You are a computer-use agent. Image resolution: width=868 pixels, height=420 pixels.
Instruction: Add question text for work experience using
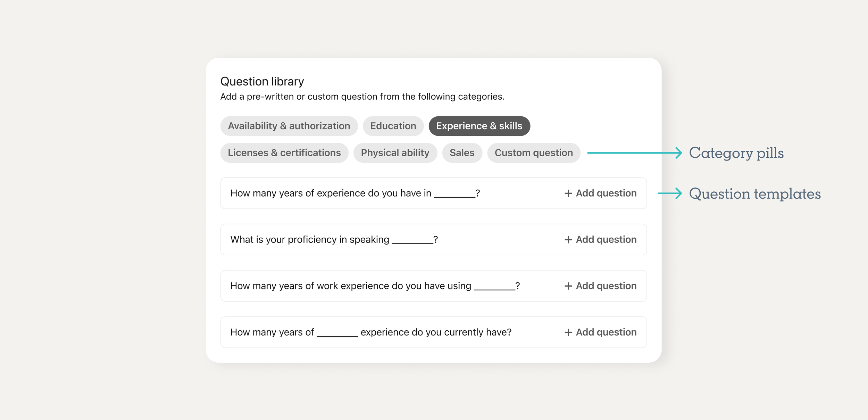click(x=606, y=286)
